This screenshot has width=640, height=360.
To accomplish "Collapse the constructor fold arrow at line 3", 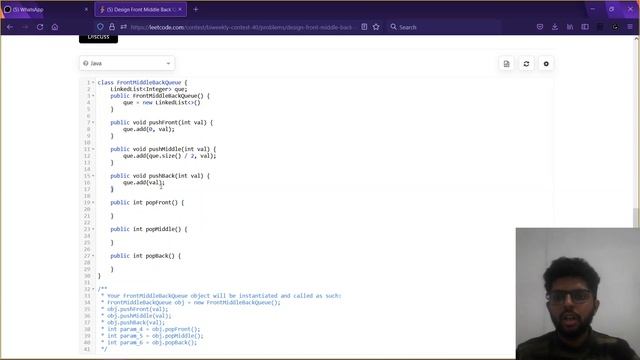I will click(x=93, y=96).
